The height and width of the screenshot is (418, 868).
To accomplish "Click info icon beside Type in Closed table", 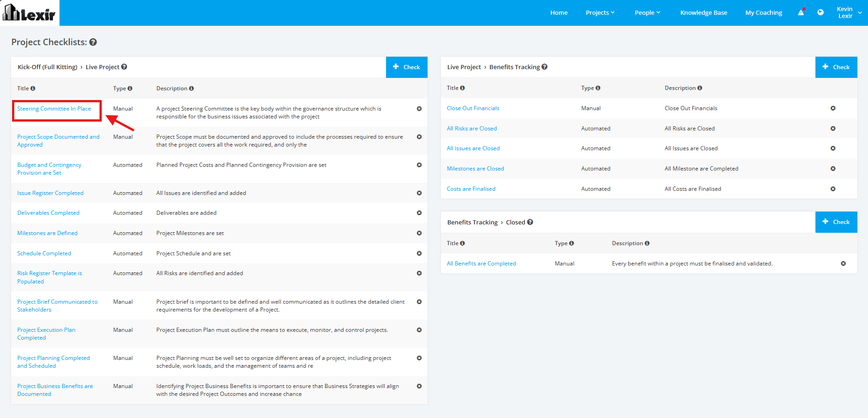I will pos(572,243).
